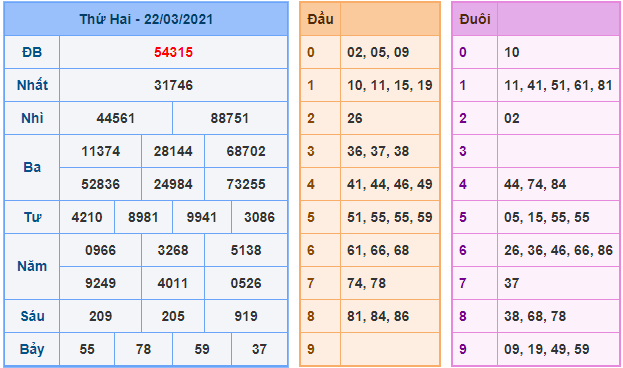Image resolution: width=623 pixels, height=368 pixels.
Task: Click sixth prize number 209
Action: pos(101,316)
